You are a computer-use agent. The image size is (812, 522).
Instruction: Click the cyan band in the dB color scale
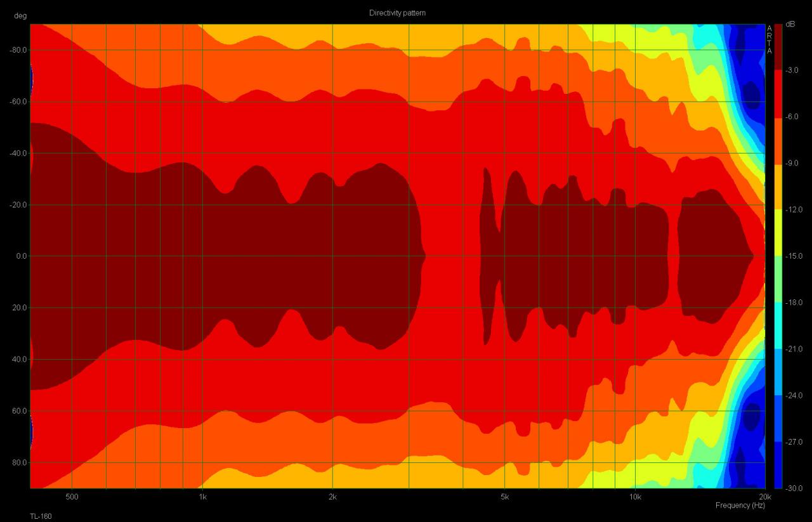778,325
